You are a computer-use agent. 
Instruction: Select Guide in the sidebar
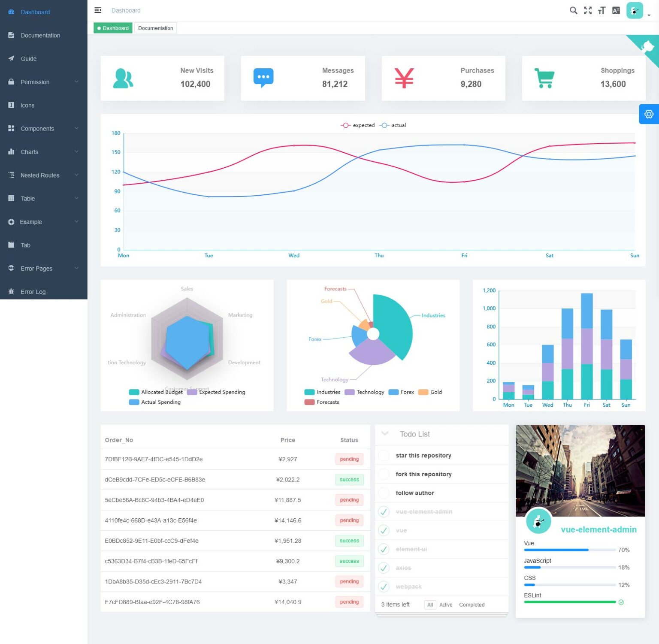[x=28, y=58]
